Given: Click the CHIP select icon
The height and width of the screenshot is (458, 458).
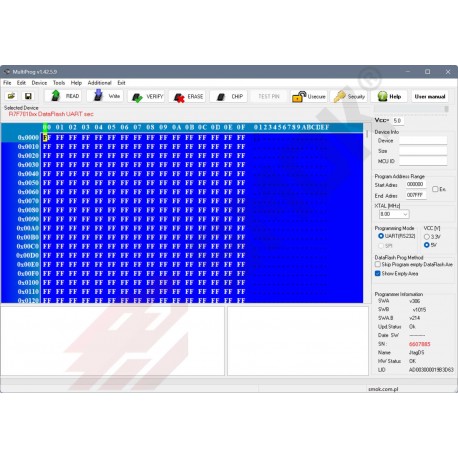Looking at the screenshot, I should 221,97.
